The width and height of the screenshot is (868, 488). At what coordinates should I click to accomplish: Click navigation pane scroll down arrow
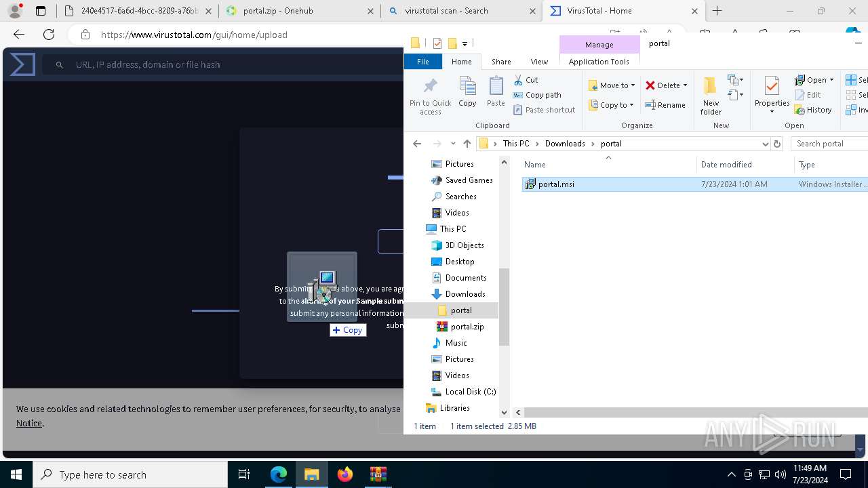click(504, 412)
